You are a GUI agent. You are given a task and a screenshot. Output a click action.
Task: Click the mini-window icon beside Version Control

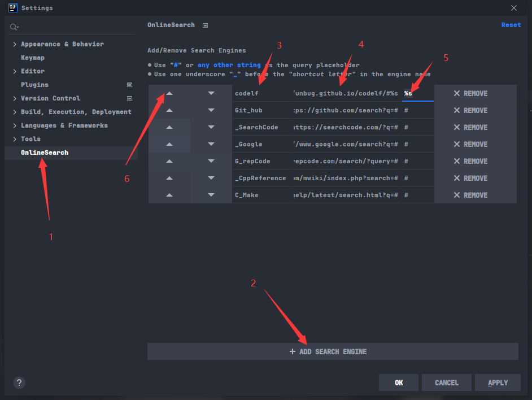pos(130,98)
